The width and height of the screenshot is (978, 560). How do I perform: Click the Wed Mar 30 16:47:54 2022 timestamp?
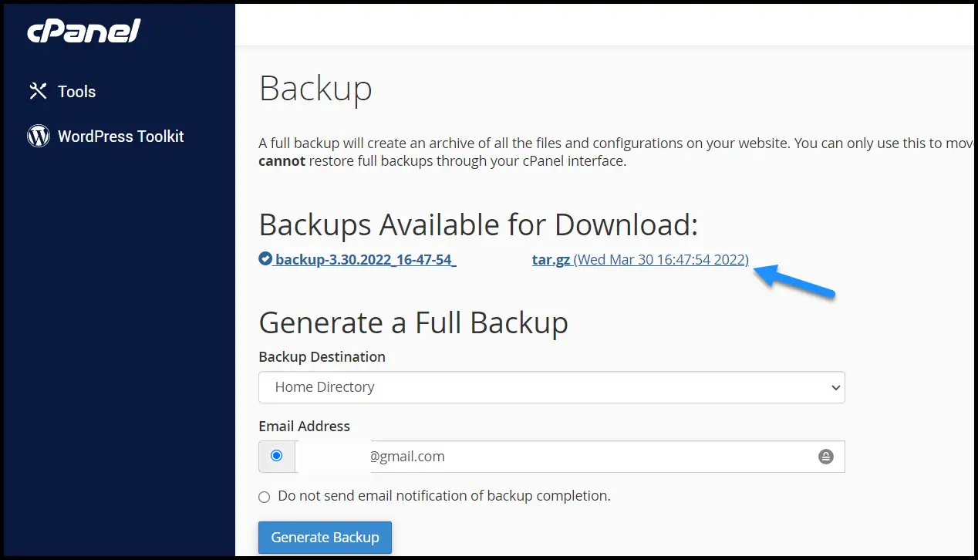pyautogui.click(x=661, y=259)
